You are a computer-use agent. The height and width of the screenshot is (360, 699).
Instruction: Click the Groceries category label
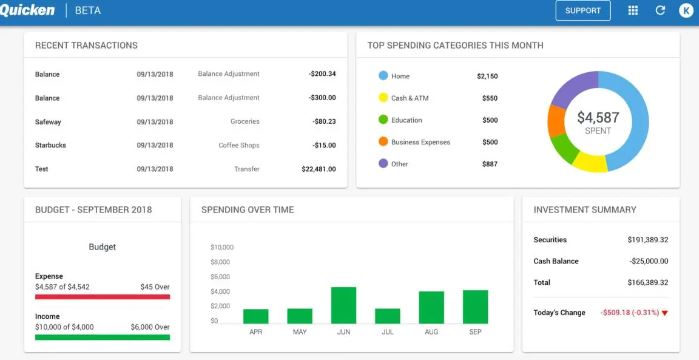coord(245,122)
